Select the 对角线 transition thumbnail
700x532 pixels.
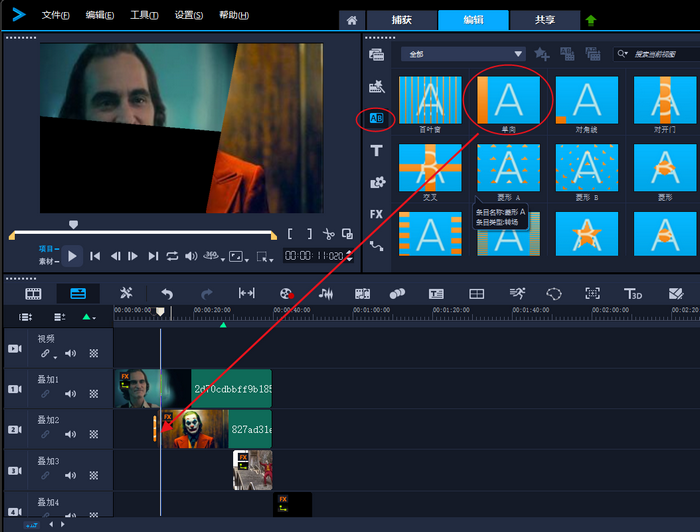[587, 100]
